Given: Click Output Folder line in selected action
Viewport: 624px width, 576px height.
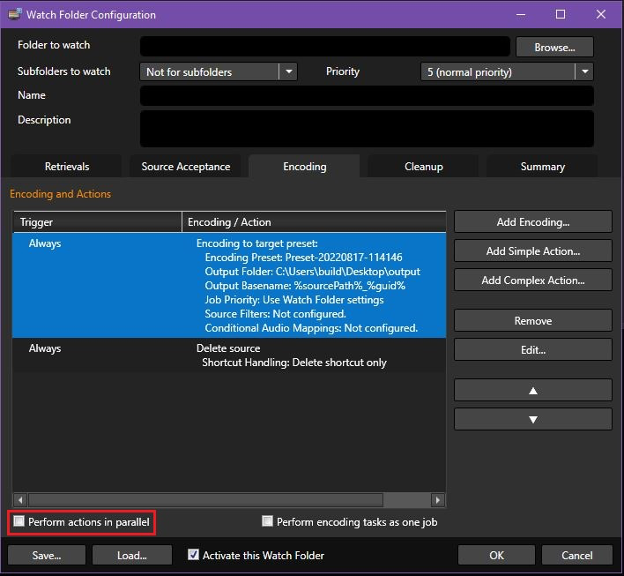Looking at the screenshot, I should click(x=312, y=271).
